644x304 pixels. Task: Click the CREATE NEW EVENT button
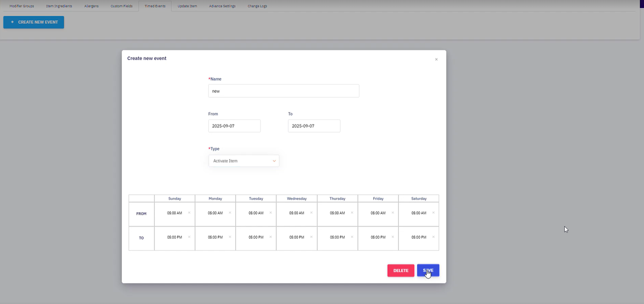(34, 22)
